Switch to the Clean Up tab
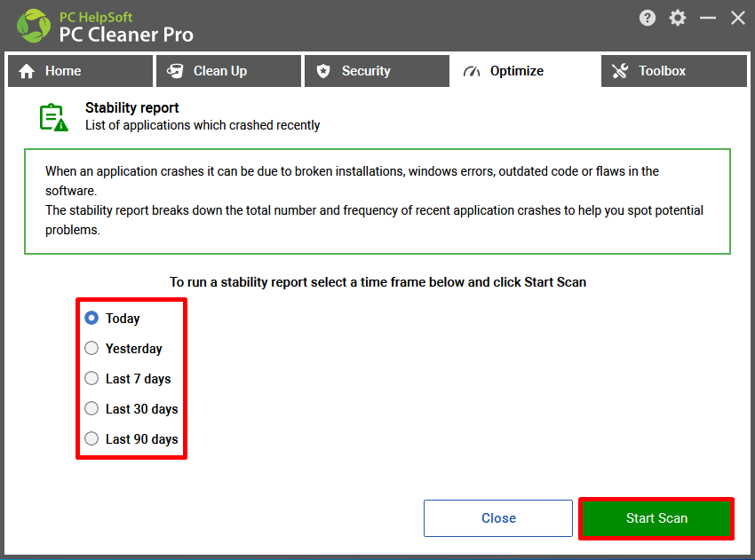The image size is (755, 560). pos(228,71)
